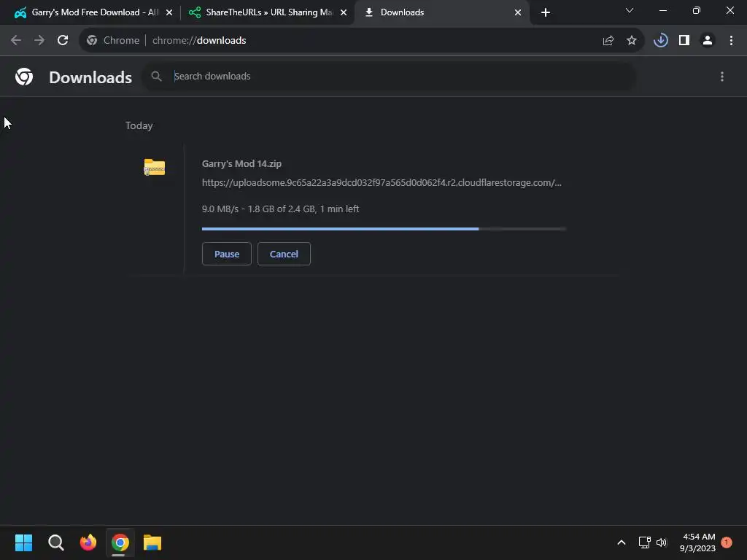Open the cloudflarestorage download source link

(382, 183)
